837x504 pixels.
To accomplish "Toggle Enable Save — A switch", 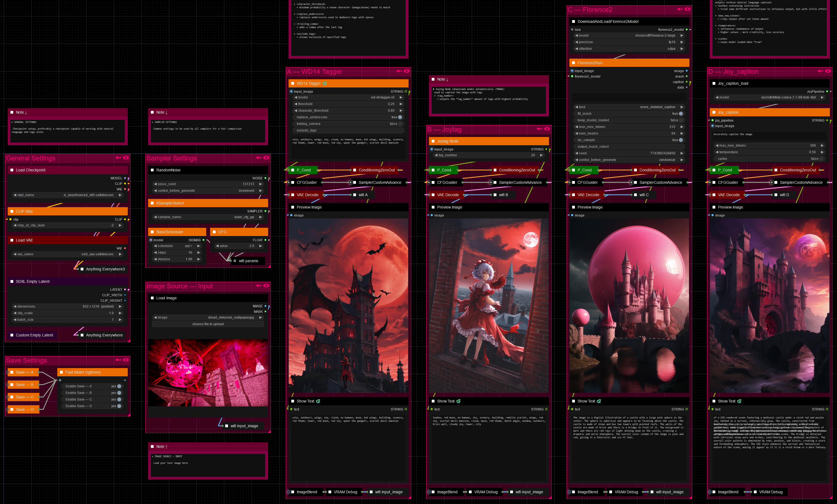I will tap(119, 386).
